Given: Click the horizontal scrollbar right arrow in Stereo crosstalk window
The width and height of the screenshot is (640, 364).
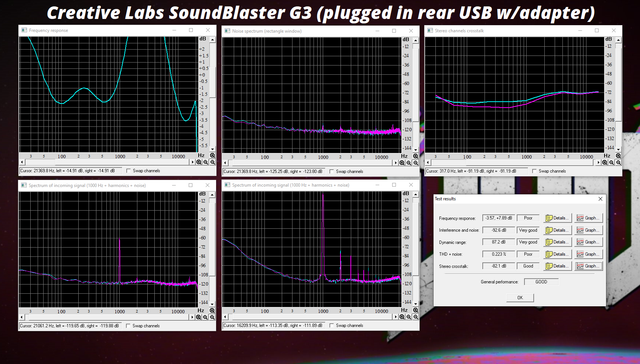Looking at the screenshot, I should pos(599,162).
